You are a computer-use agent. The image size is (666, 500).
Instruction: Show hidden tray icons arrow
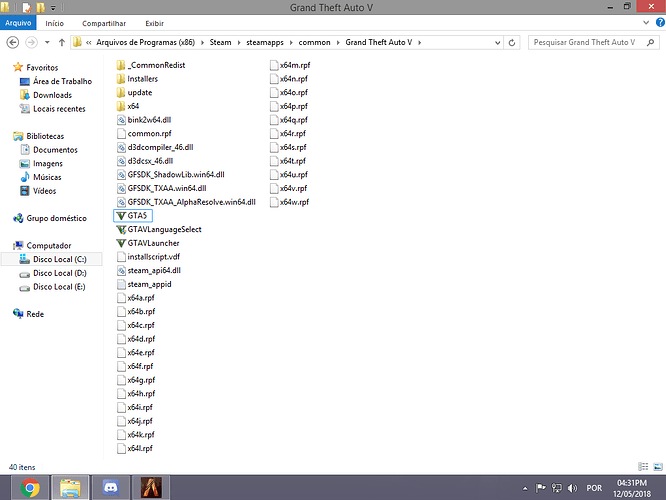[x=525, y=489]
